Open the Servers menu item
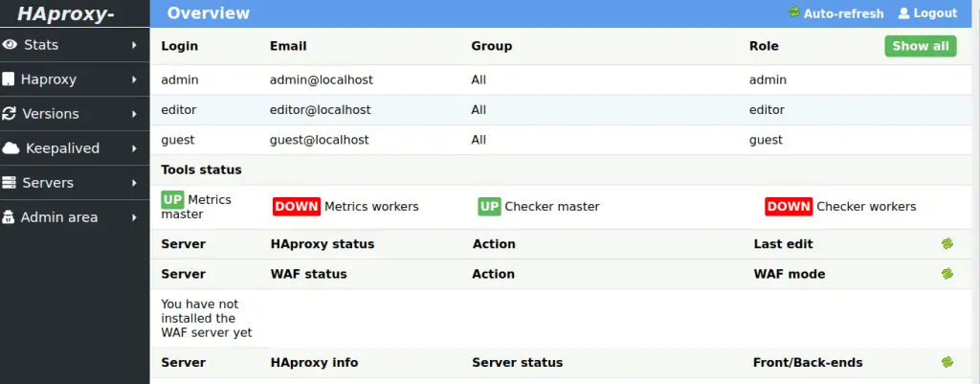The height and width of the screenshot is (384, 980). click(75, 183)
